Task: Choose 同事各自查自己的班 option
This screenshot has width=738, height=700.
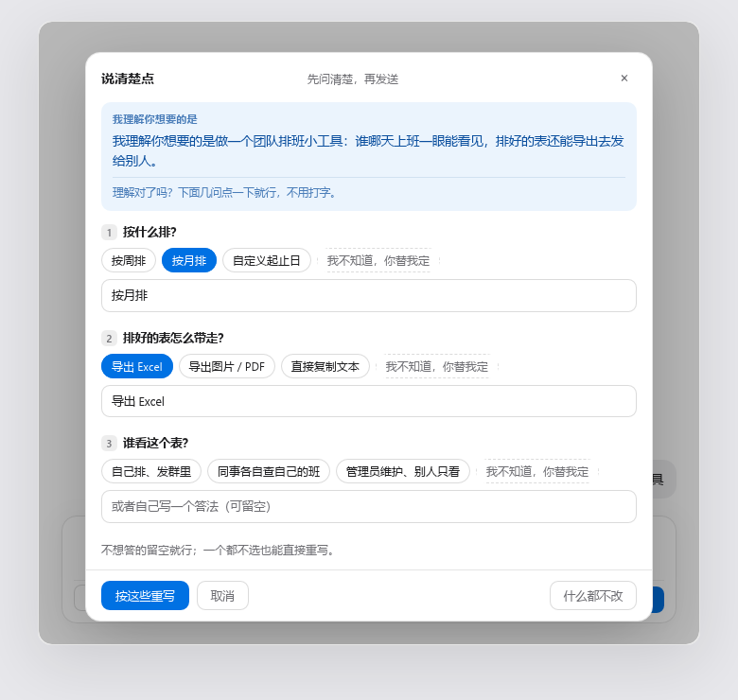Action: (269, 471)
